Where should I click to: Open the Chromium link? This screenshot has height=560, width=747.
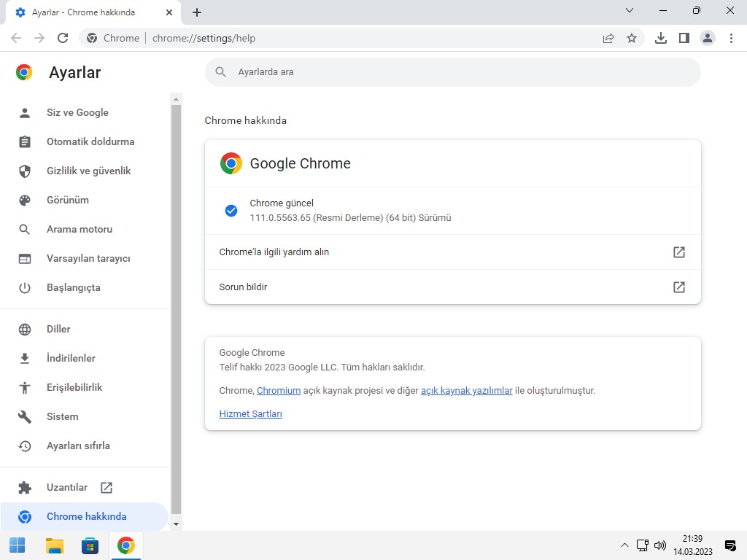(x=279, y=391)
